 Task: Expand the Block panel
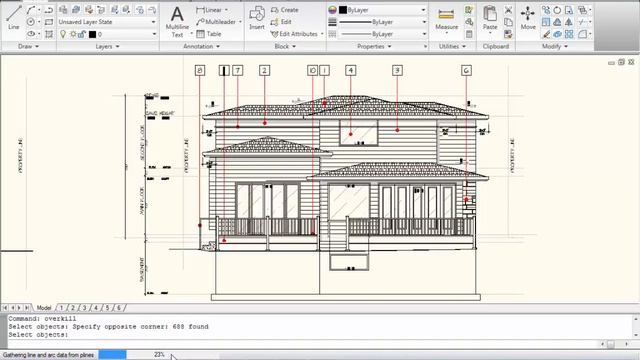click(285, 47)
